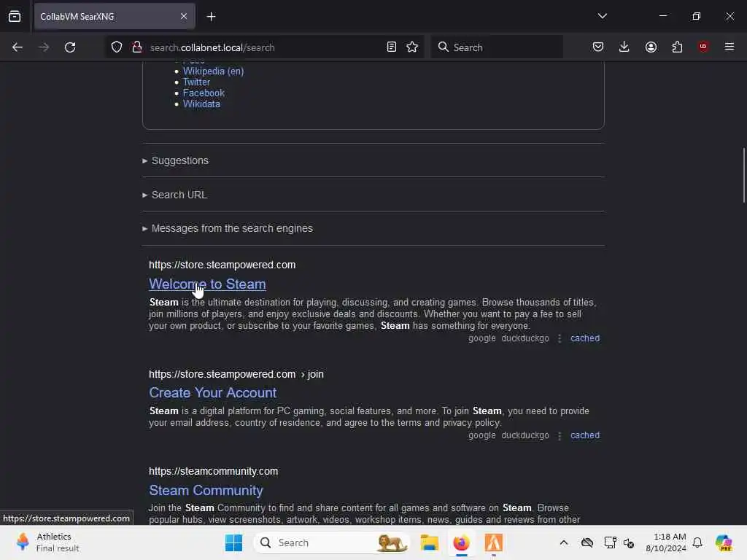Open the Facebook link
Viewport: 747px width, 560px height.
coord(204,93)
